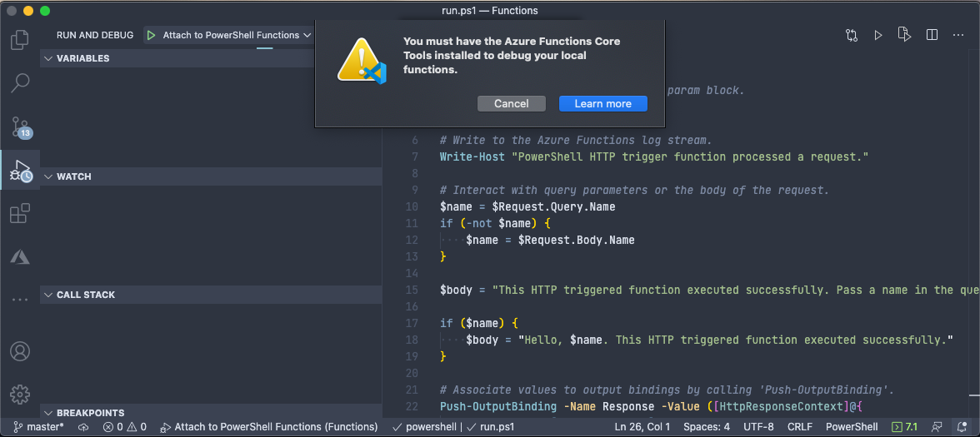Open editor More Actions ellipsis
The width and height of the screenshot is (980, 437).
click(x=958, y=35)
